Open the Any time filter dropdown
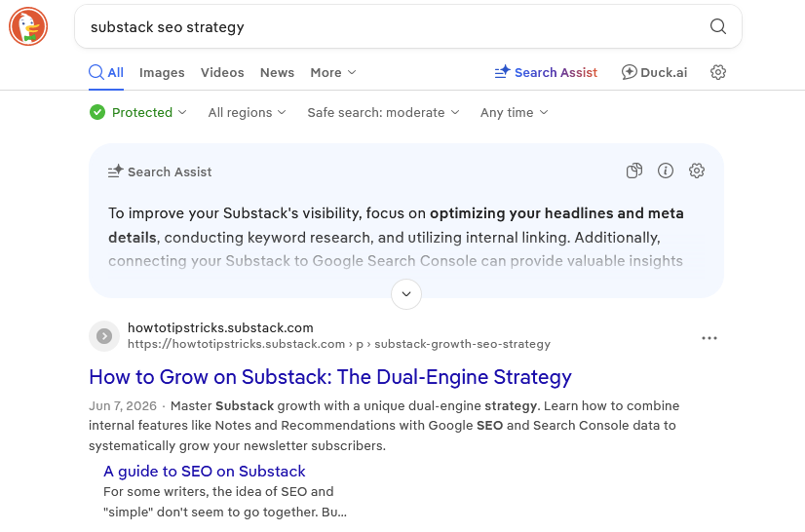Image resolution: width=805 pixels, height=532 pixels. pyautogui.click(x=515, y=112)
